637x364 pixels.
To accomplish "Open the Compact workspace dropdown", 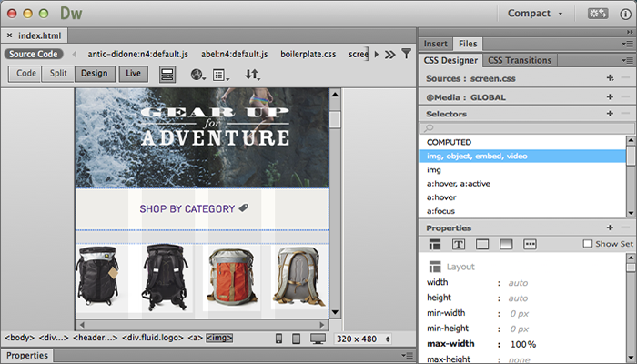I will pos(535,14).
